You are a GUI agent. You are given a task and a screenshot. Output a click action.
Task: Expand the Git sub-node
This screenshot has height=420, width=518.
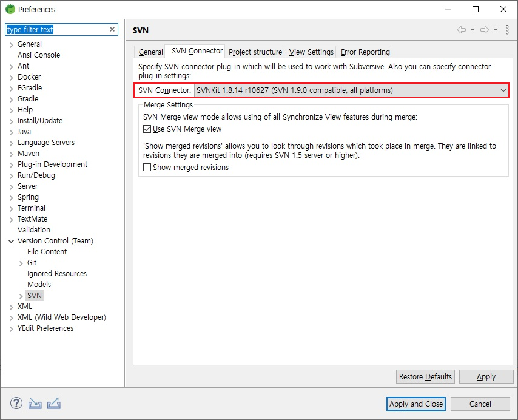click(x=21, y=263)
